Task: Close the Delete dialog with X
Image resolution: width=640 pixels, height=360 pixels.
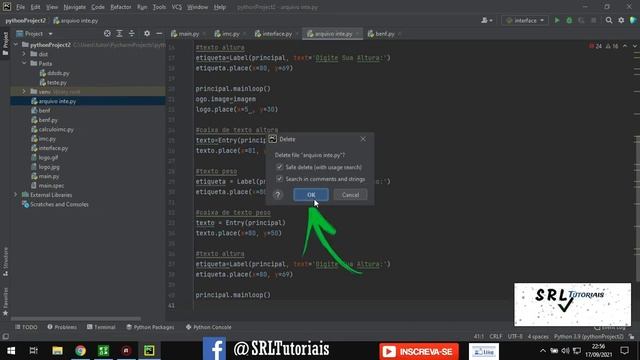Action: click(363, 139)
